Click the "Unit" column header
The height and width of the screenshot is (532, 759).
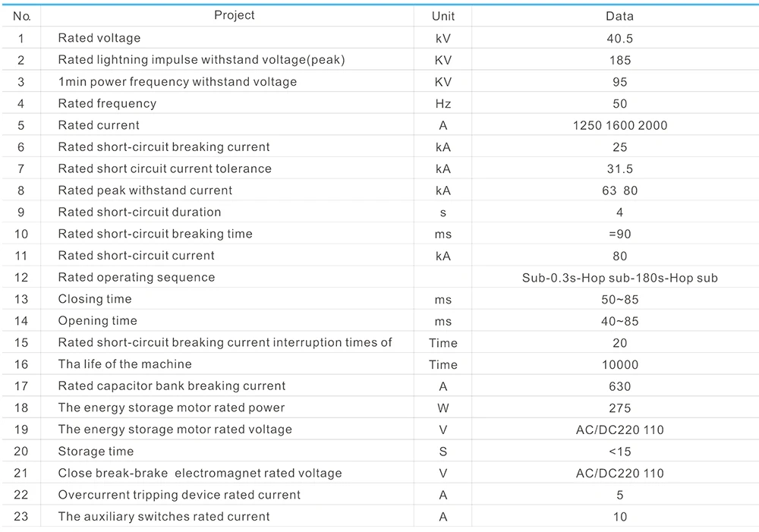[x=443, y=16]
